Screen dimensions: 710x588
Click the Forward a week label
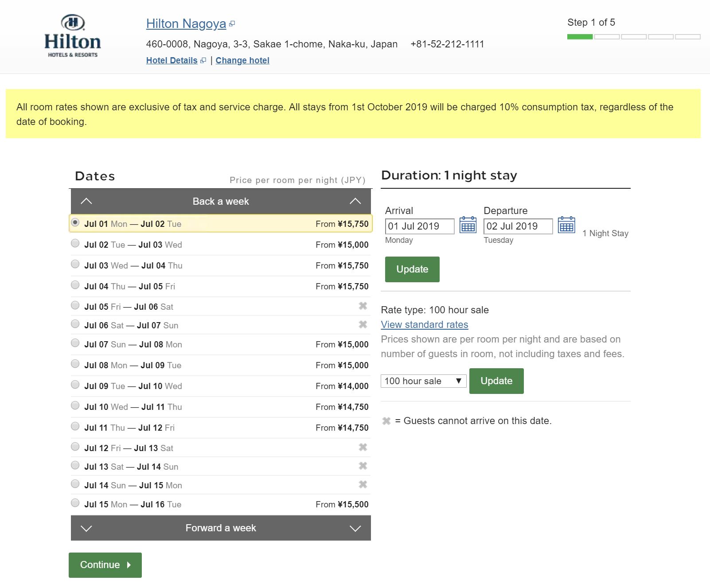pos(221,528)
